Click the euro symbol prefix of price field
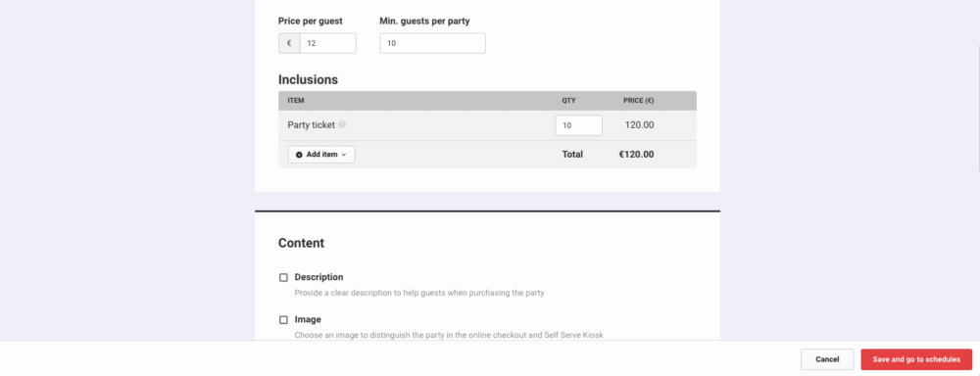The image size is (980, 376). (x=289, y=43)
